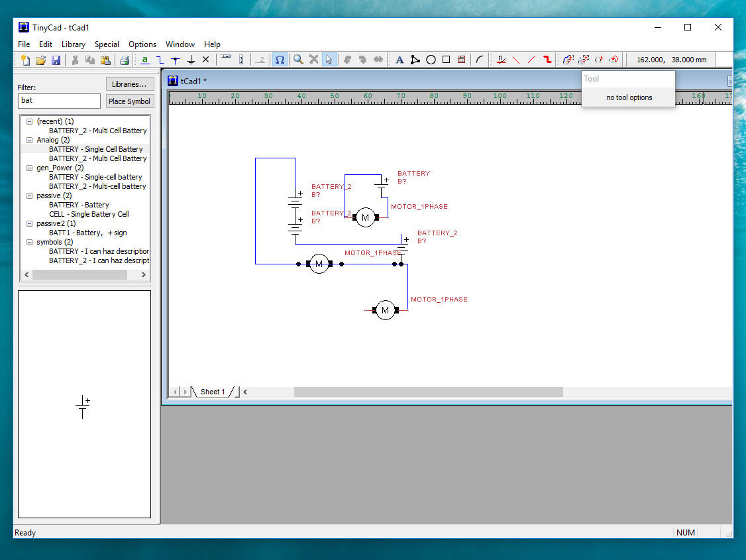Select CELL - Single Battery Cell
The width and height of the screenshot is (746, 560).
[89, 215]
